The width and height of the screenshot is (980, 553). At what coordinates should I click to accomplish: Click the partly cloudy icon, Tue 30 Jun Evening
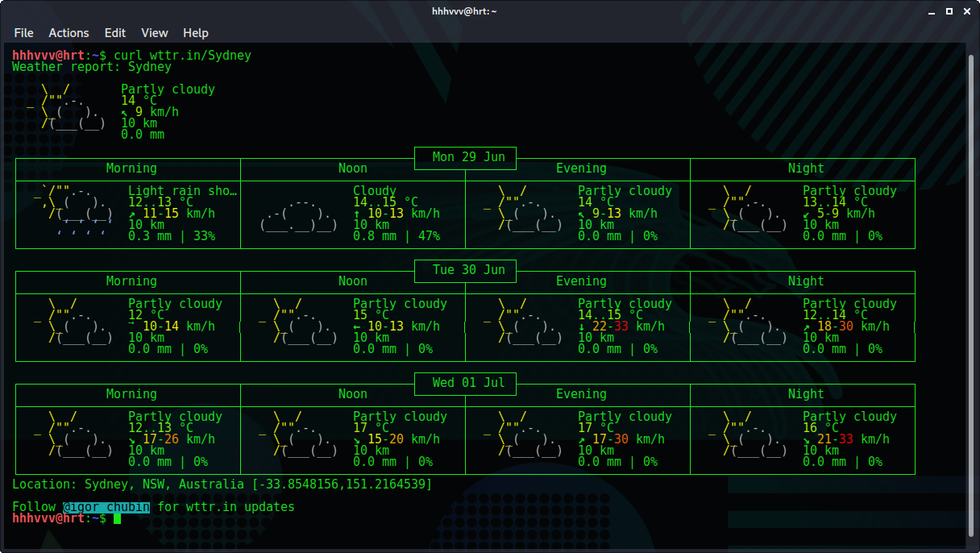524,321
